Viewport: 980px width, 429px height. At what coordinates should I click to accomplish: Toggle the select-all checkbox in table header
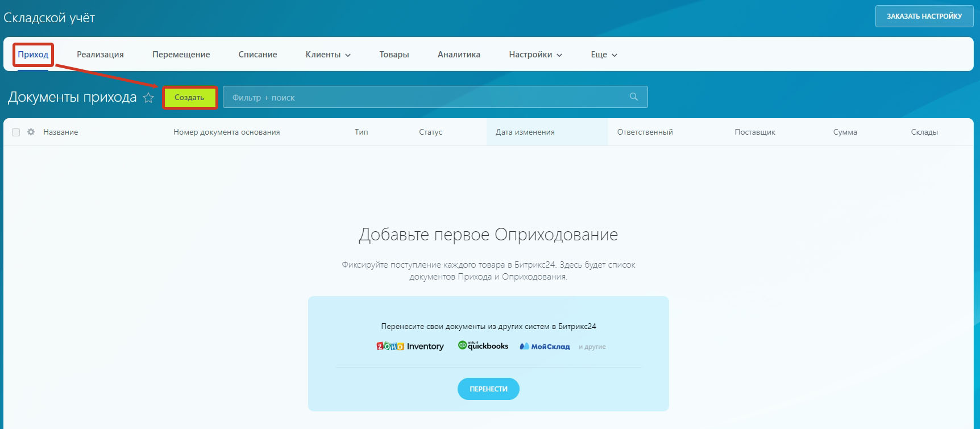pos(16,132)
